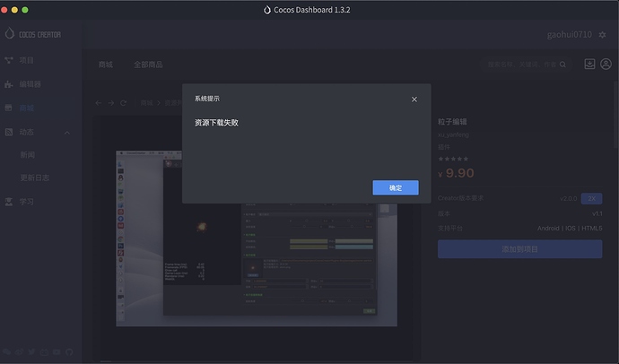The image size is (619, 364).
Task: Click the five-star rating row
Action: (x=453, y=159)
